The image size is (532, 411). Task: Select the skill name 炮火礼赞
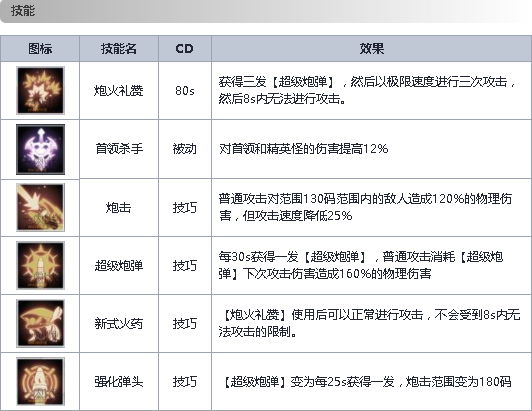point(119,91)
